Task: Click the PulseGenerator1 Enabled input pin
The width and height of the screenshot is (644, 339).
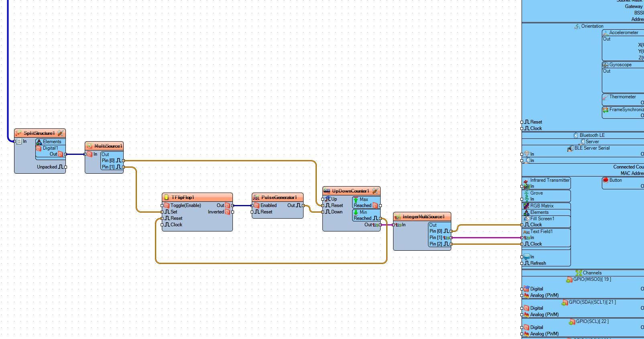Action: [252, 205]
